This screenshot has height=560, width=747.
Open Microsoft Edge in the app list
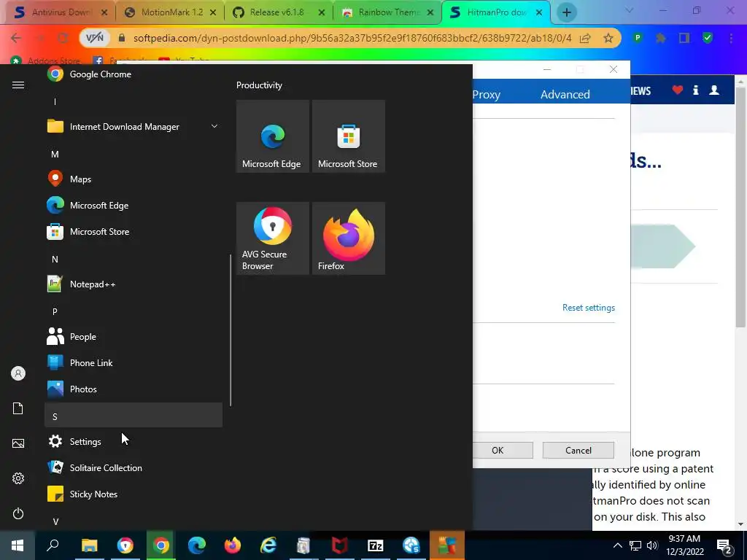pyautogui.click(x=133, y=205)
